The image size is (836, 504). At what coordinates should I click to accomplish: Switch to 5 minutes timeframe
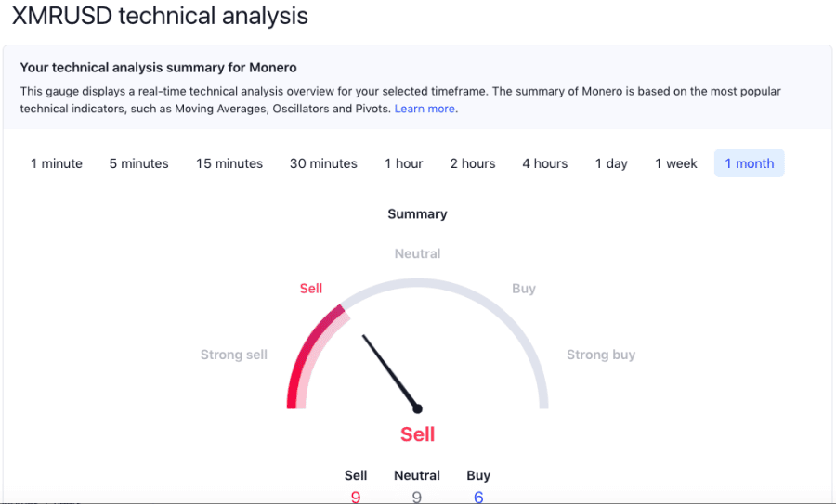[139, 163]
